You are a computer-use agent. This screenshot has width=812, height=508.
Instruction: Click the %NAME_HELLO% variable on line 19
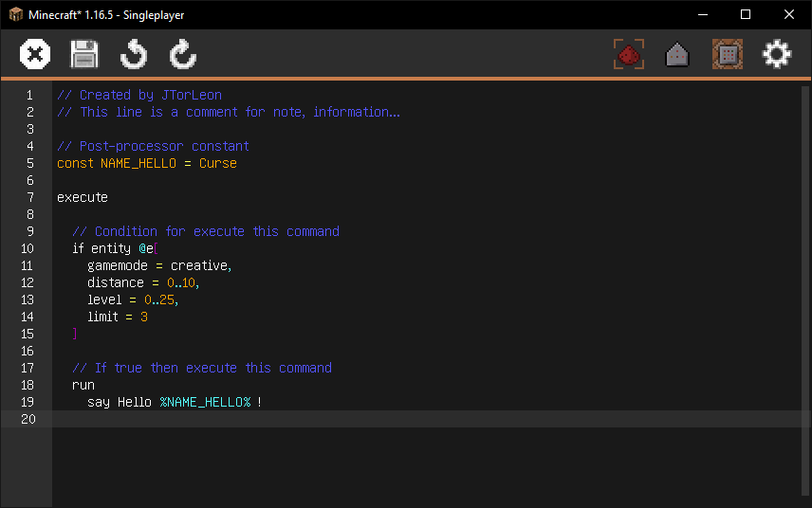(205, 402)
